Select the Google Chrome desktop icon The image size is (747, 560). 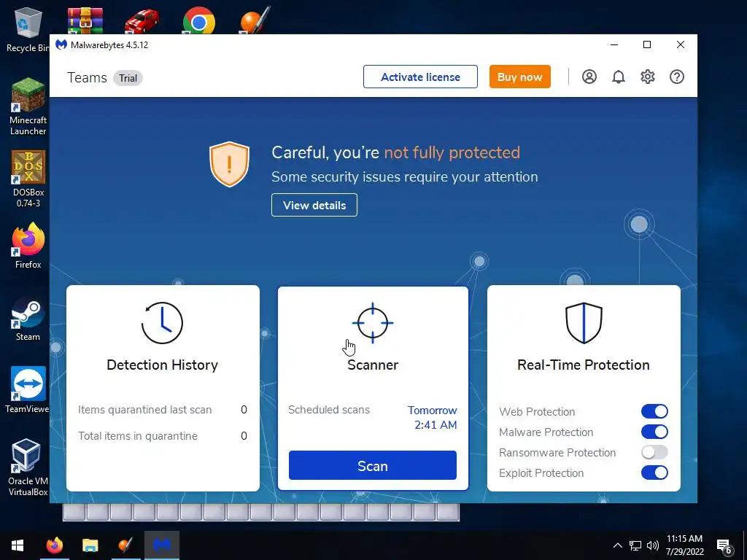[x=198, y=20]
